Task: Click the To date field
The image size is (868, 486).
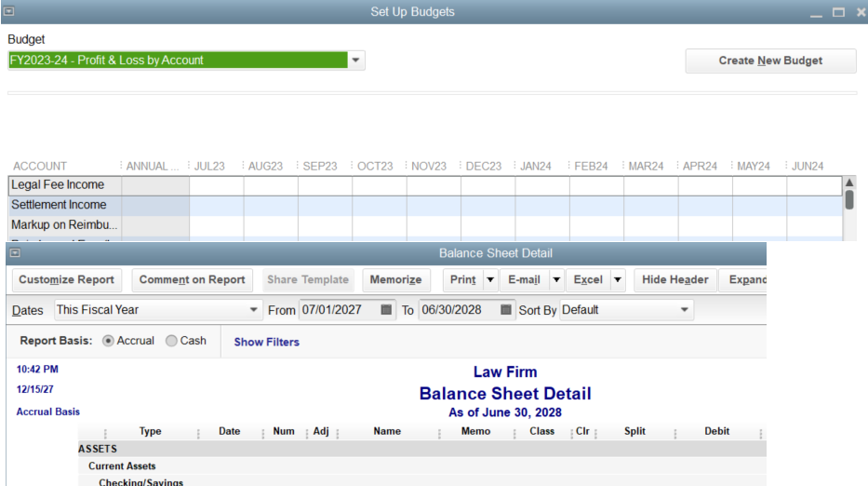Action: 459,310
